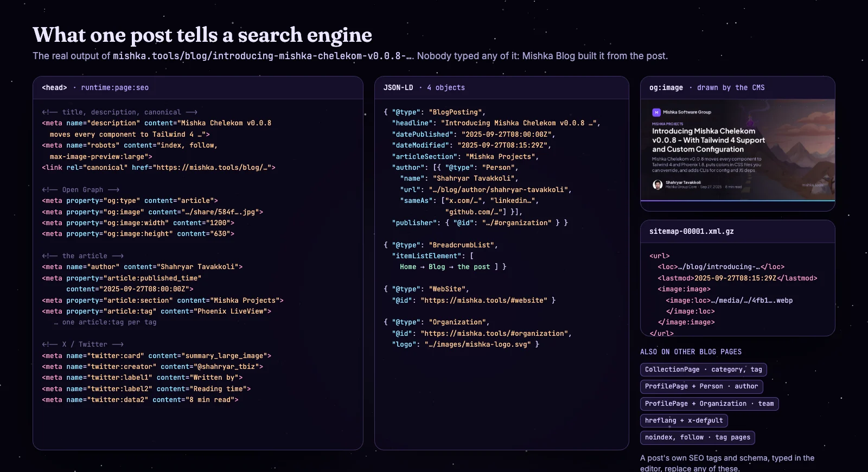Click the 'Open Graph' comment line

[x=81, y=190]
